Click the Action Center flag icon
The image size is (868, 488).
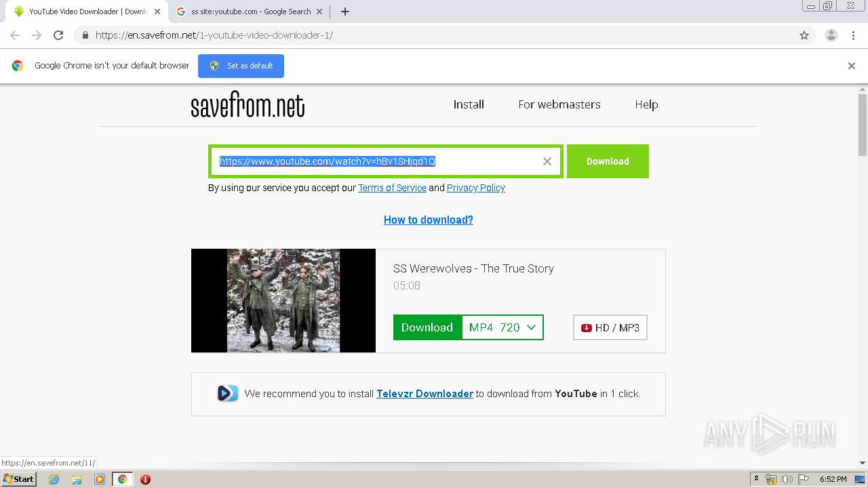click(x=804, y=479)
